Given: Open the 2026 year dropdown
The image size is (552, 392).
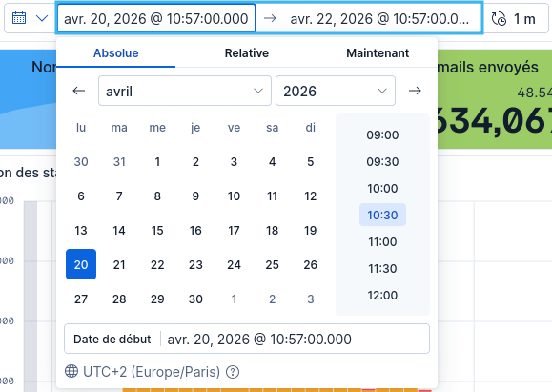Looking at the screenshot, I should 336,91.
